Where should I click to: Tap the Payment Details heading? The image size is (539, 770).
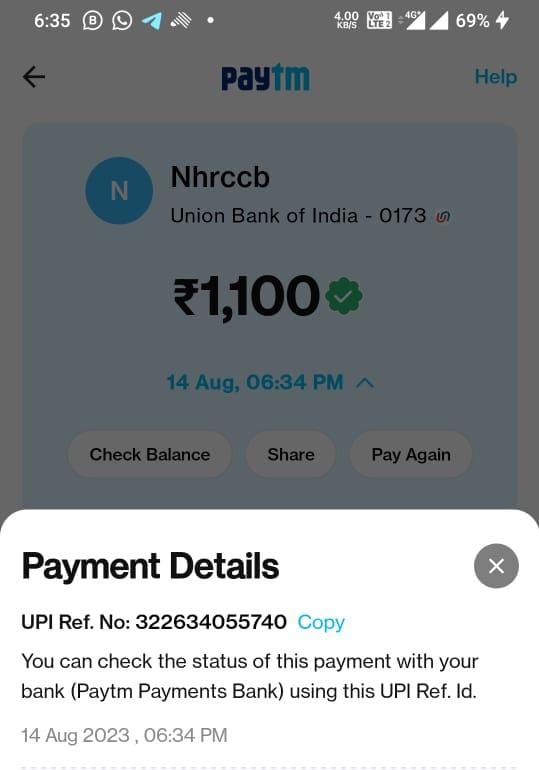point(150,566)
